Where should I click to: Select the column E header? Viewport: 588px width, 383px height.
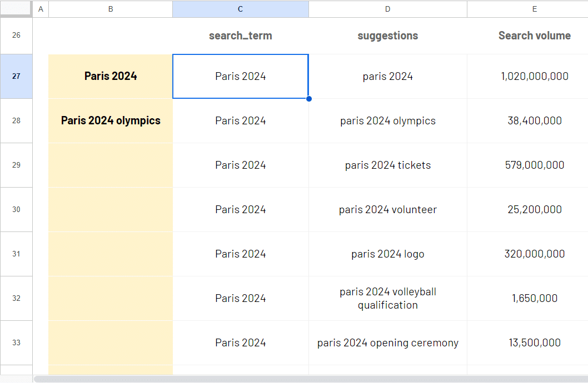(534, 9)
